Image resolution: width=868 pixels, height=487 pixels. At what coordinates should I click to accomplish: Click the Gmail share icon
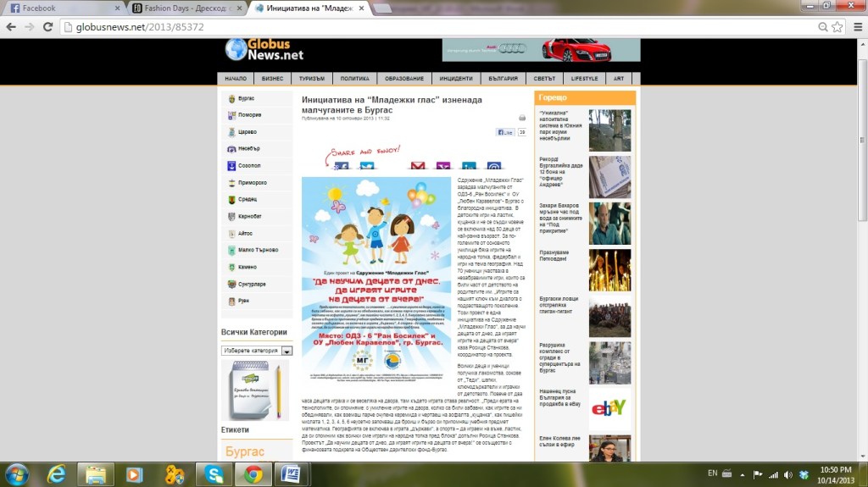point(418,167)
